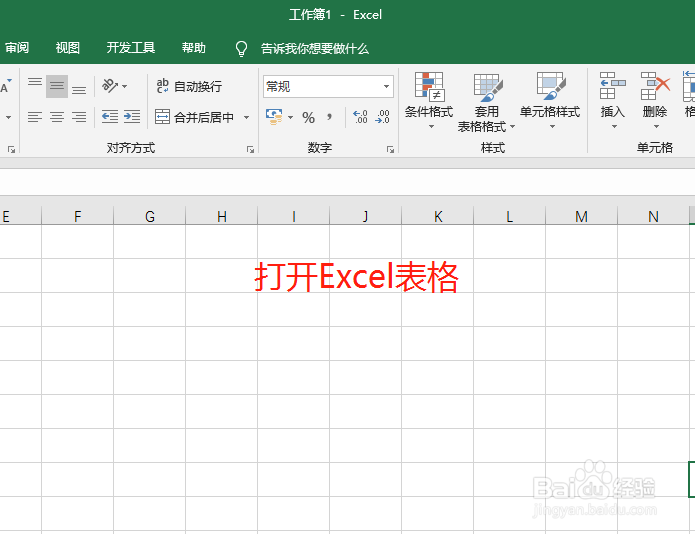Open the 视图 ribbon tab
Viewport: 695px width, 534px height.
point(67,47)
